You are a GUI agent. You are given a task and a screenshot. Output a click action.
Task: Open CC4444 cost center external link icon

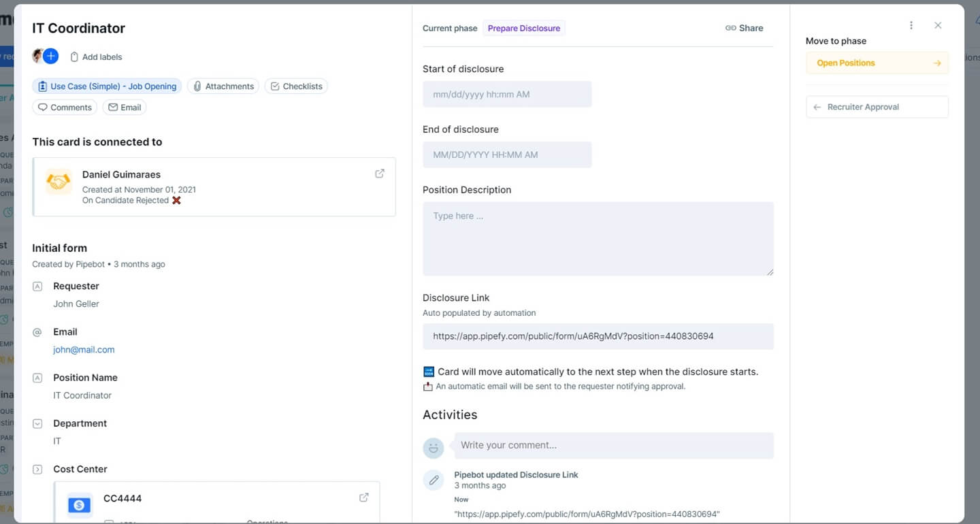(x=364, y=497)
